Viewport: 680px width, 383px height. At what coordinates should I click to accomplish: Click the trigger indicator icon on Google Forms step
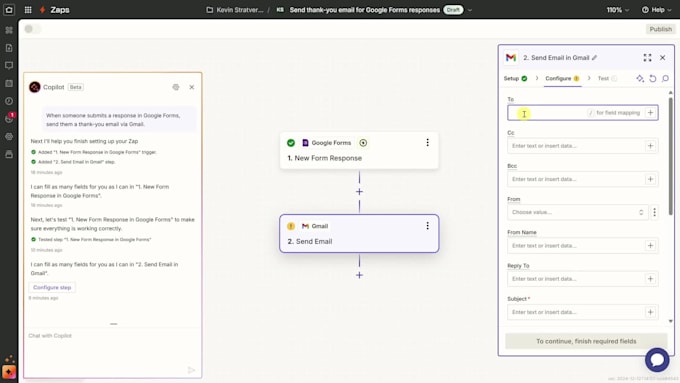[363, 143]
